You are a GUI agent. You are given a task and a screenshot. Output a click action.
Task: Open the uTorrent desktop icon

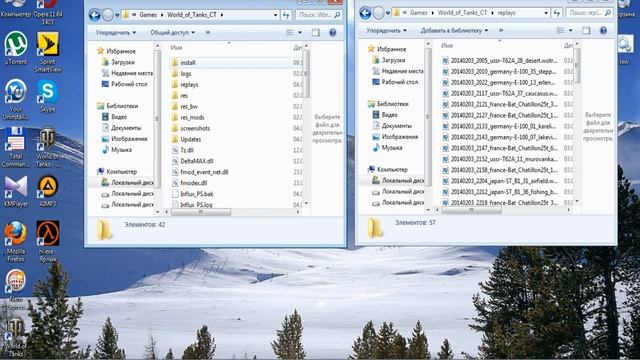pyautogui.click(x=16, y=45)
